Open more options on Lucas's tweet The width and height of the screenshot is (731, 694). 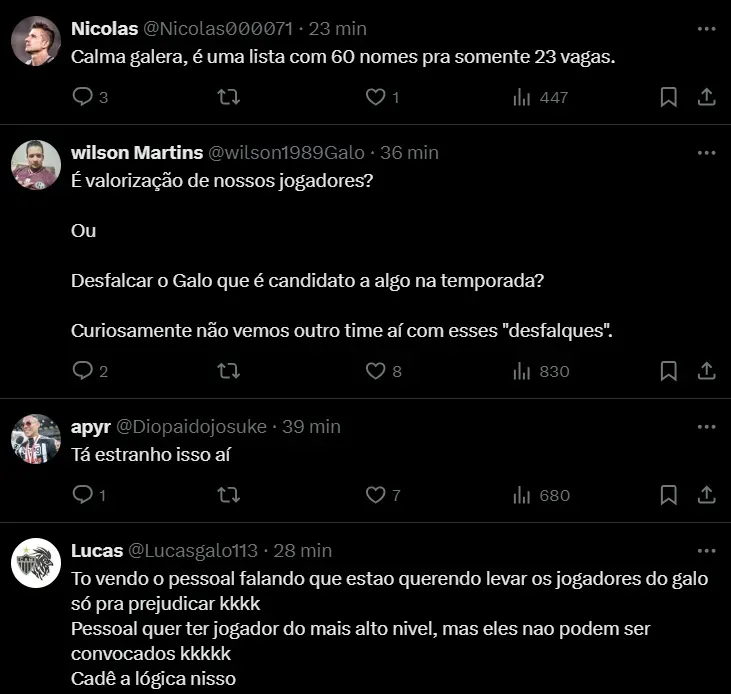point(706,551)
